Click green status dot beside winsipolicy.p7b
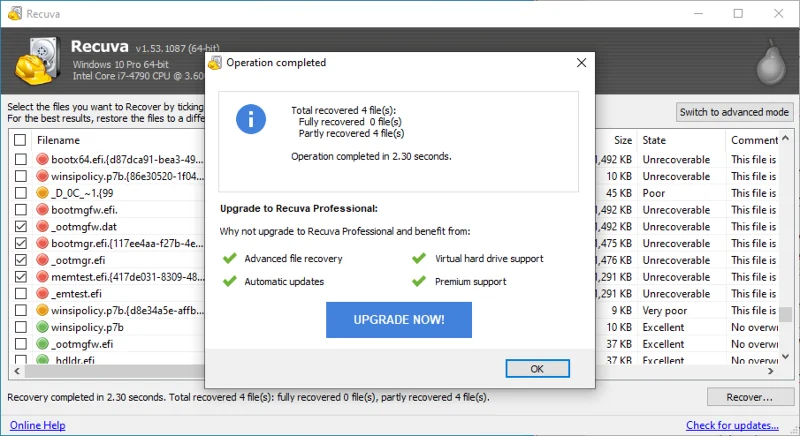Viewport: 800px width, 436px height. [x=42, y=327]
